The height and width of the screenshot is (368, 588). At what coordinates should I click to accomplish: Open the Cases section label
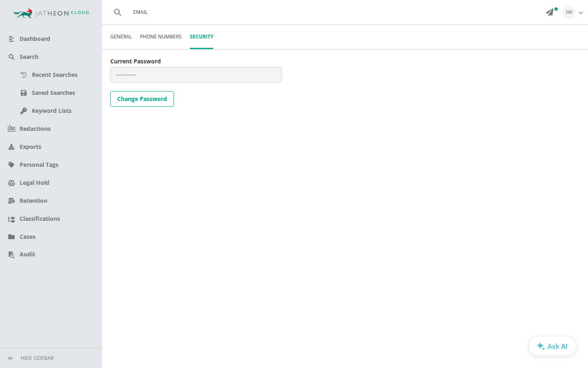(x=27, y=237)
